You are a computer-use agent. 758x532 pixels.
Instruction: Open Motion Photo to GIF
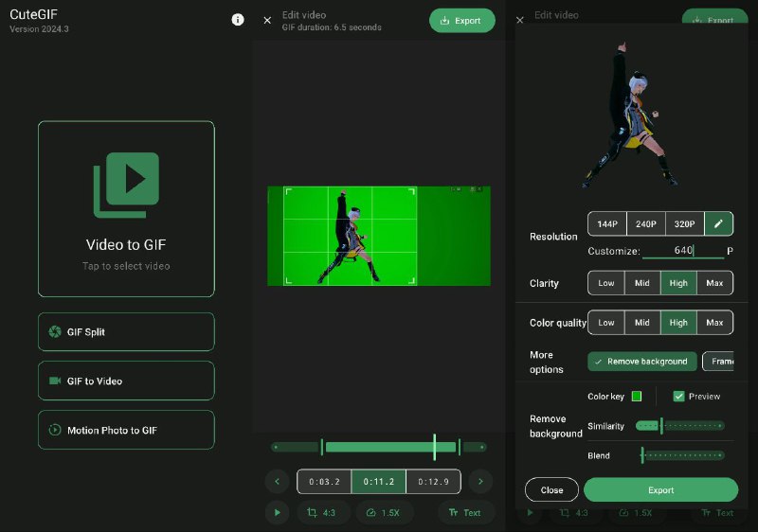pyautogui.click(x=126, y=430)
